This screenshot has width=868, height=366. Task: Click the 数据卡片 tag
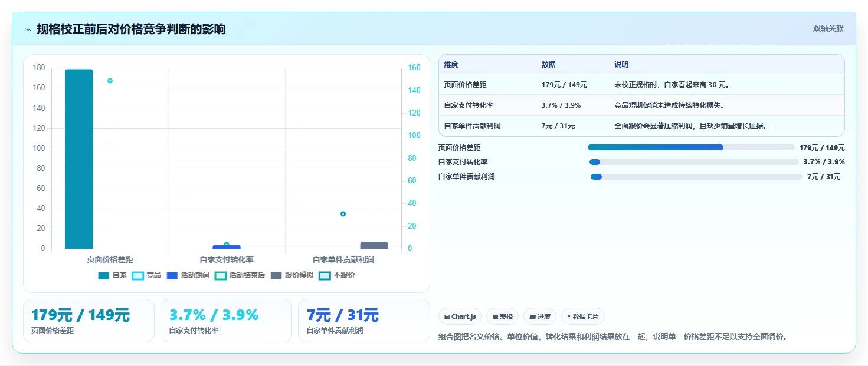[582, 316]
